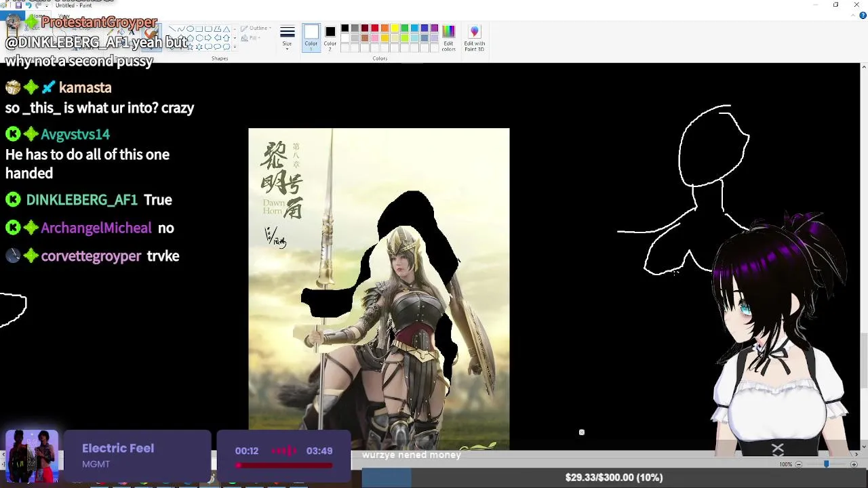The width and height of the screenshot is (868, 488).
Task: Select the Right arrow shape
Action: [x=208, y=38]
